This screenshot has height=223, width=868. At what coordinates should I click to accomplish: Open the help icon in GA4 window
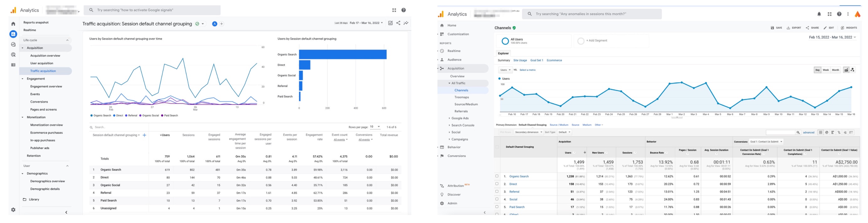(404, 10)
